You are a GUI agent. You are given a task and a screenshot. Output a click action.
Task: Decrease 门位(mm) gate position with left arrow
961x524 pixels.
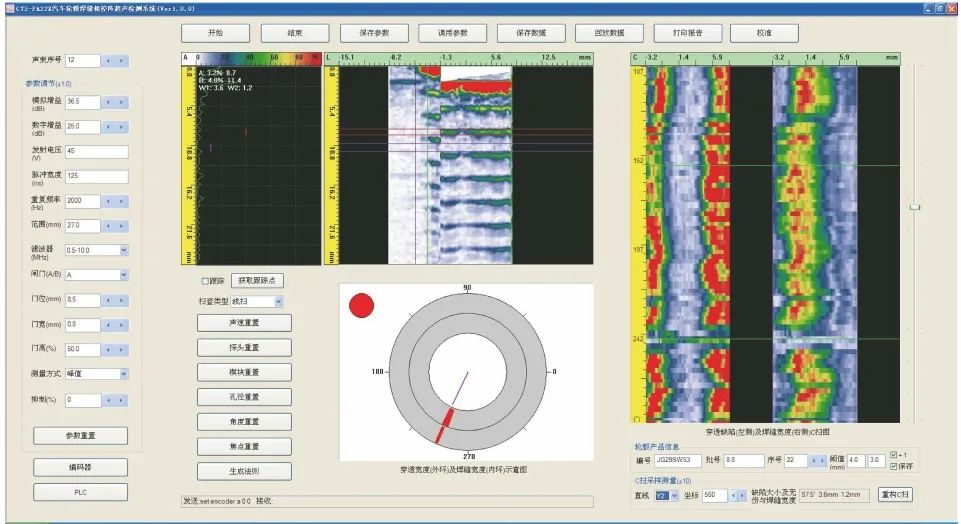(108, 300)
